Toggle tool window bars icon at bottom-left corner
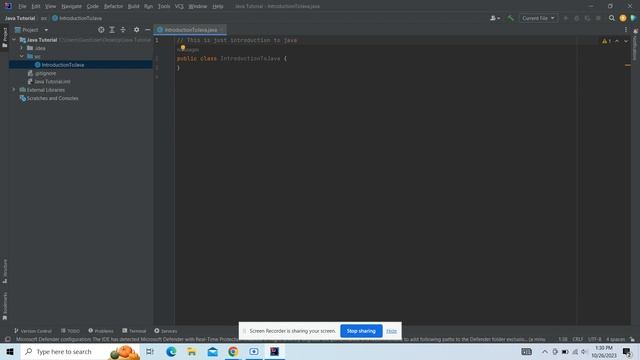This screenshot has height=360, width=640. (x=7, y=339)
